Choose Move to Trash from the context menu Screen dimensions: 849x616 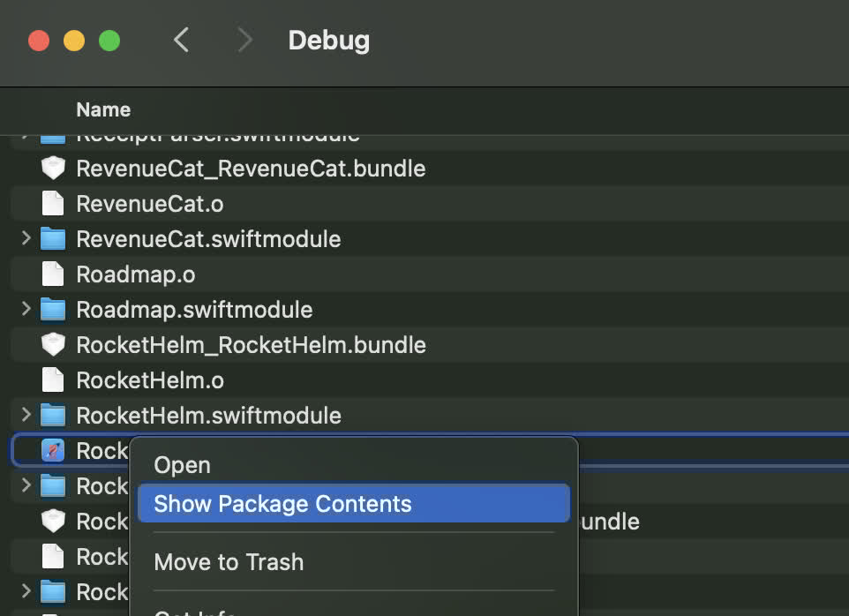click(229, 561)
